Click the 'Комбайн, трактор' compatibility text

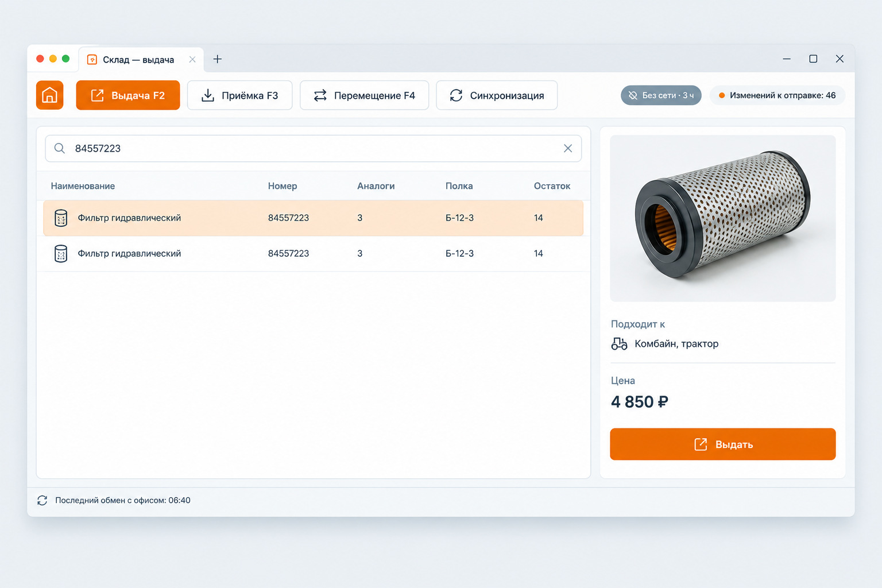tap(676, 343)
